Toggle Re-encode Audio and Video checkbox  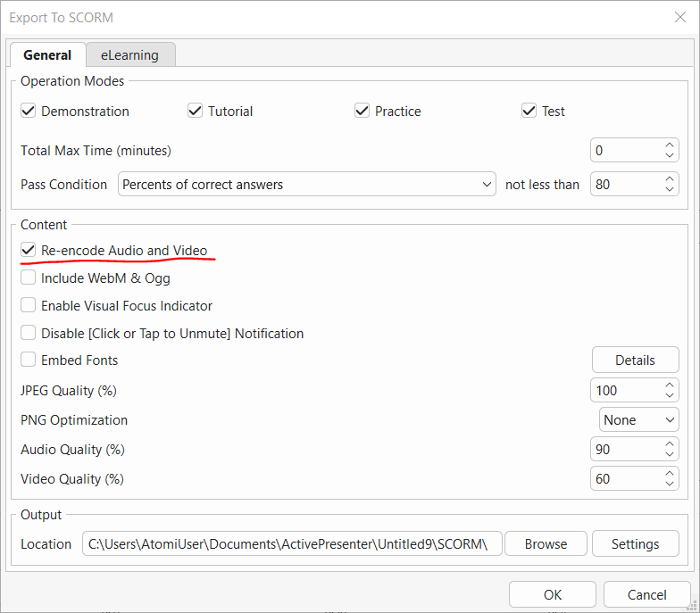[29, 251]
